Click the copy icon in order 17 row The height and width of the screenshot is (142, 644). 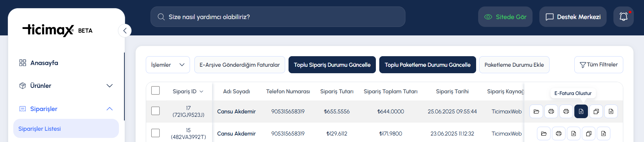[x=596, y=111]
